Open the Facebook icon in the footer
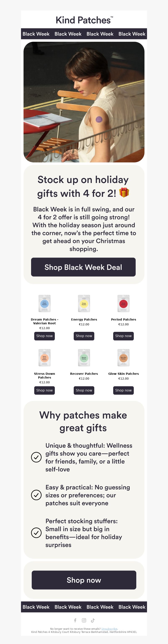The image size is (168, 644). [75, 620]
